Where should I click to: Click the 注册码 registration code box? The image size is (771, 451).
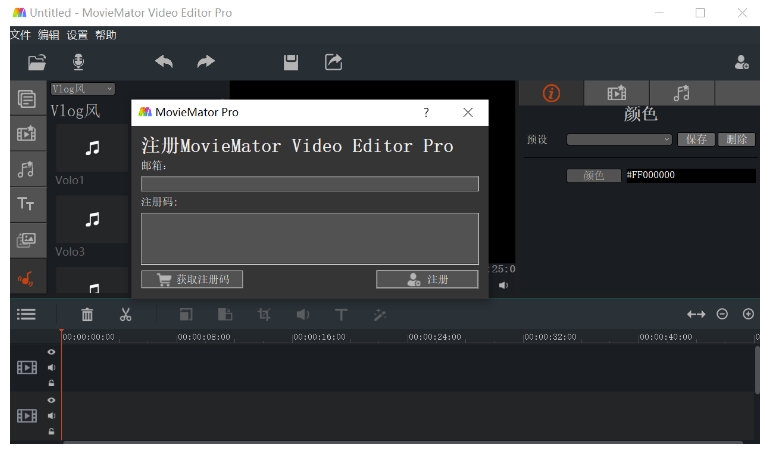[310, 239]
